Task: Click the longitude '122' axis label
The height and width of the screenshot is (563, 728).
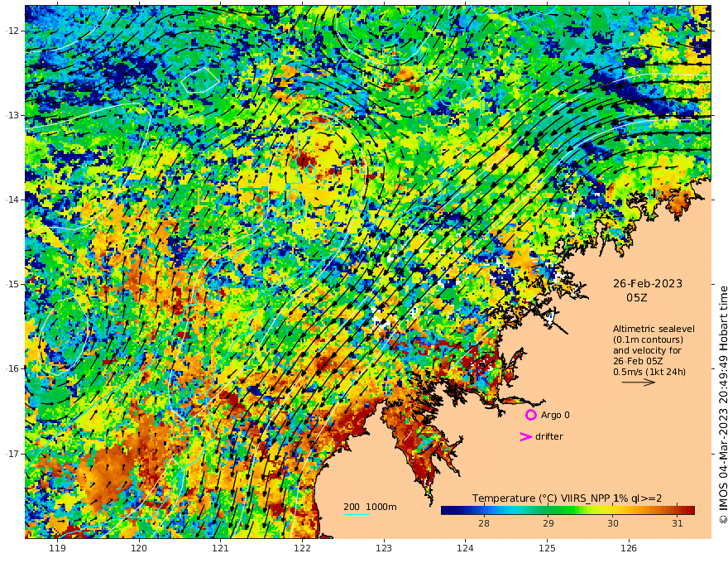Action: coord(302,549)
